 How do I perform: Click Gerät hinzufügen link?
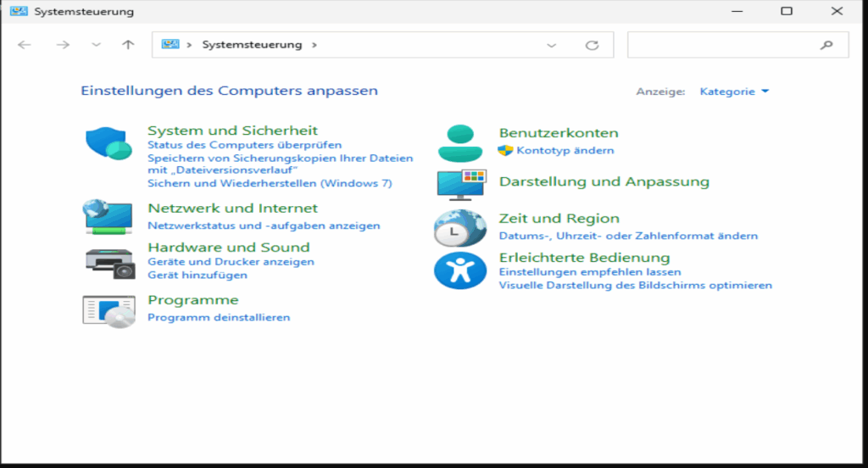click(x=197, y=276)
